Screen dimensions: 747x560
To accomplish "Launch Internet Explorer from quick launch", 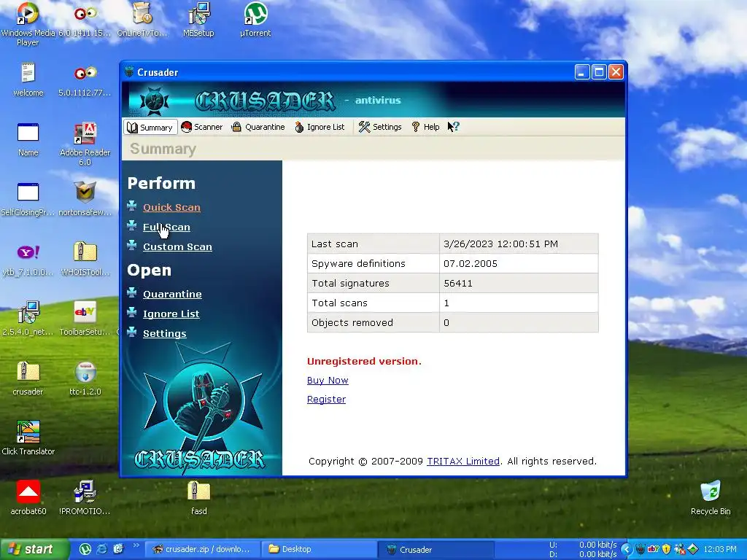I will [101, 549].
